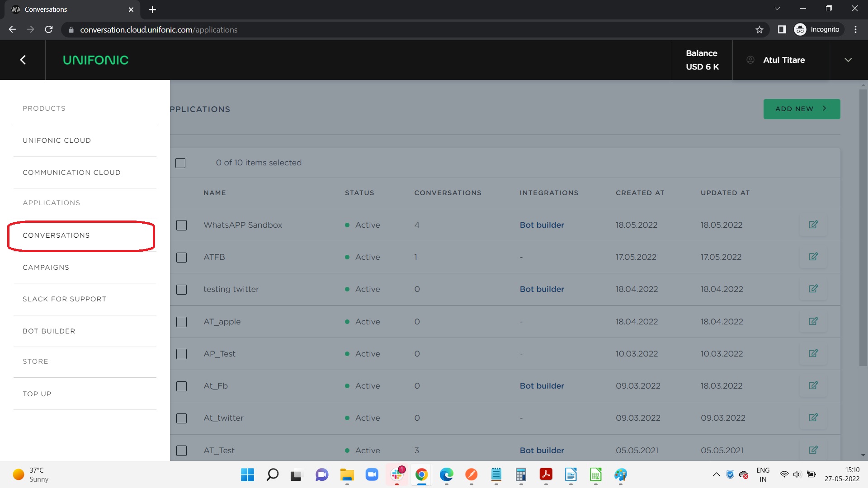
Task: Open Conversations menu item
Action: click(x=56, y=235)
